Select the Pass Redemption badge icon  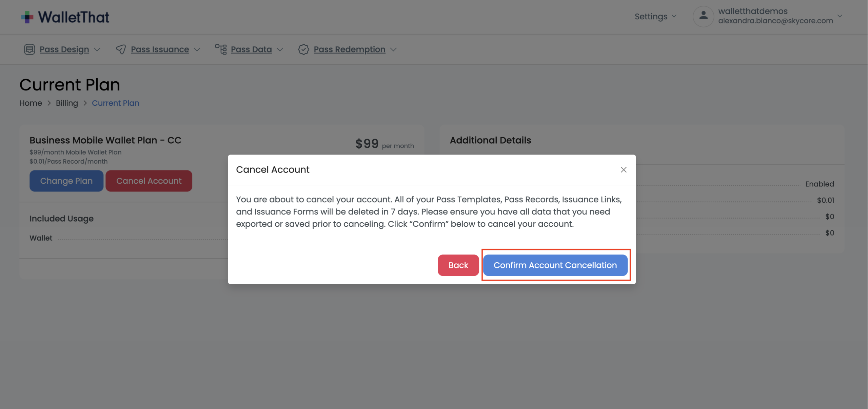point(303,49)
